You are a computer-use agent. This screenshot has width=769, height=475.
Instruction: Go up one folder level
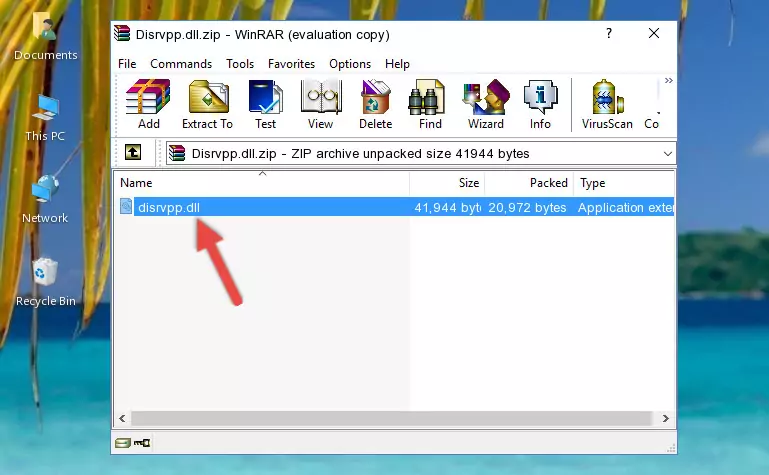pyautogui.click(x=133, y=152)
